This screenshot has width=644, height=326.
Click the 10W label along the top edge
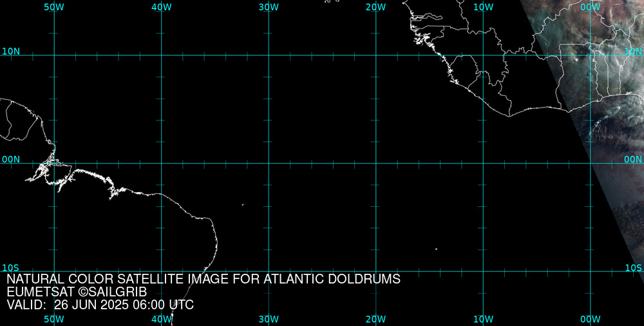pyautogui.click(x=484, y=7)
